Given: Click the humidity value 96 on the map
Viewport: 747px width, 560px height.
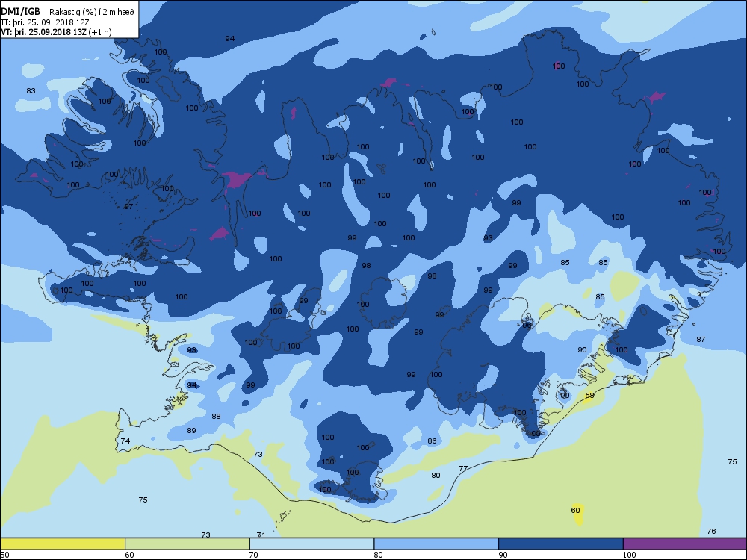Looking at the screenshot, I should click(527, 326).
